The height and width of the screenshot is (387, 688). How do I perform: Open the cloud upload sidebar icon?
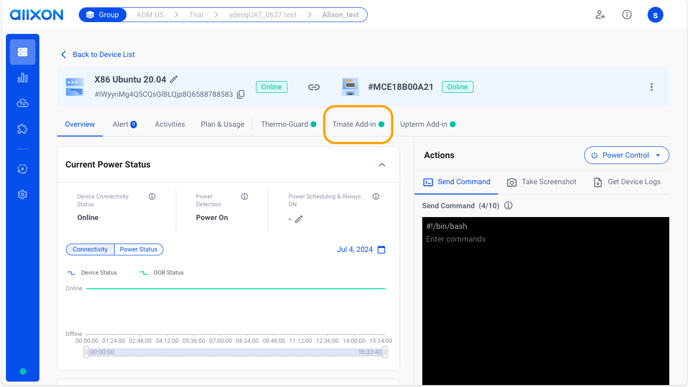click(x=22, y=103)
